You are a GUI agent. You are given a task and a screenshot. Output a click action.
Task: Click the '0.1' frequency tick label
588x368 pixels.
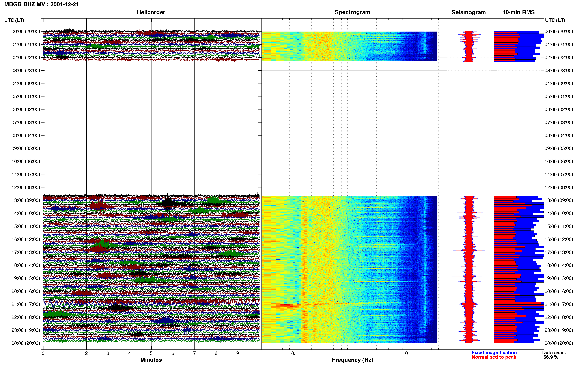pos(295,353)
